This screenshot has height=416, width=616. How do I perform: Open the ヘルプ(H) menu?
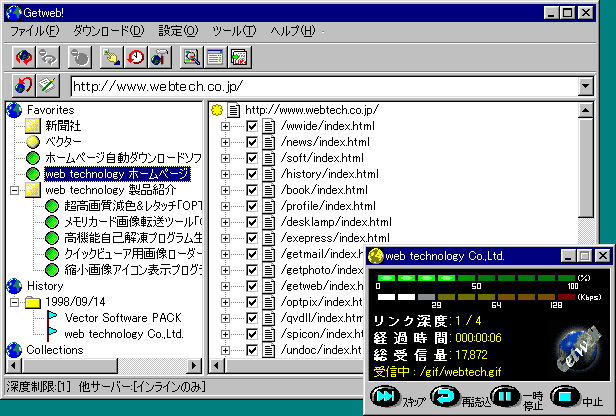(x=293, y=31)
